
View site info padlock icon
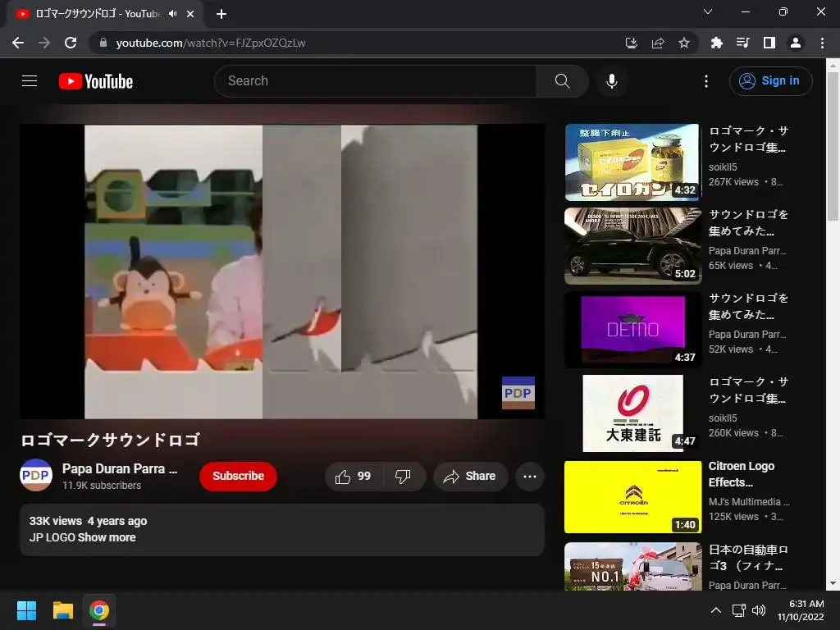[103, 43]
